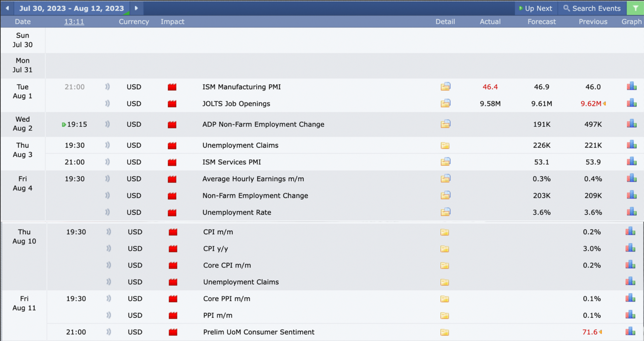Open ISM Manufacturing PMI event
644x341 pixels.
(x=241, y=87)
